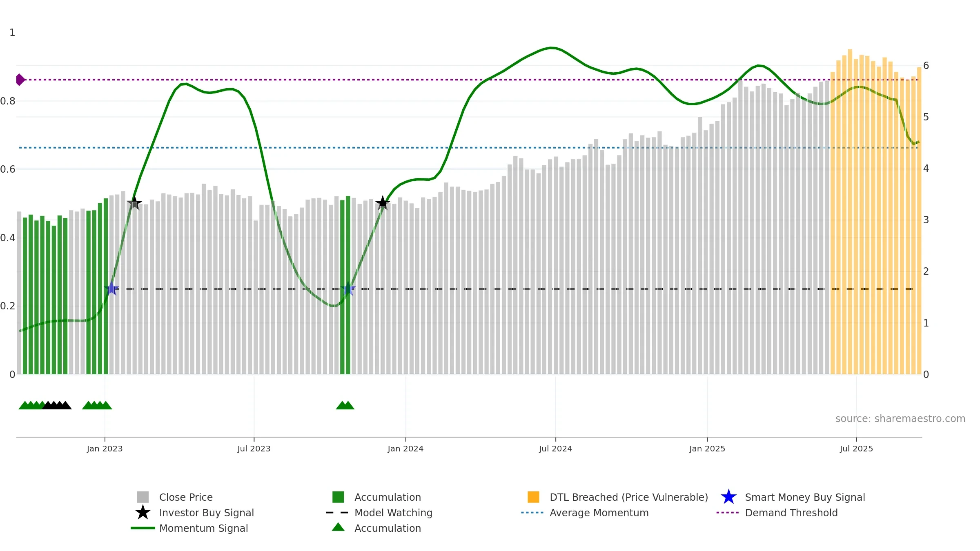Click the Jul 2024 x-axis tick label
The image size is (980, 551).
555,449
